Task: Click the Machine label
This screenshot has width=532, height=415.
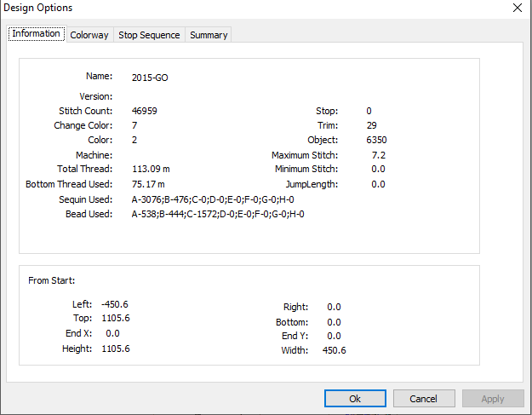Action: click(x=94, y=155)
